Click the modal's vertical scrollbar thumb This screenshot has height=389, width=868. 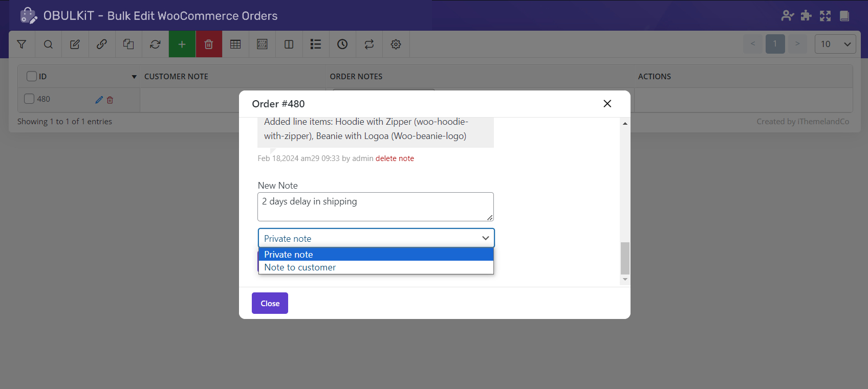[625, 258]
